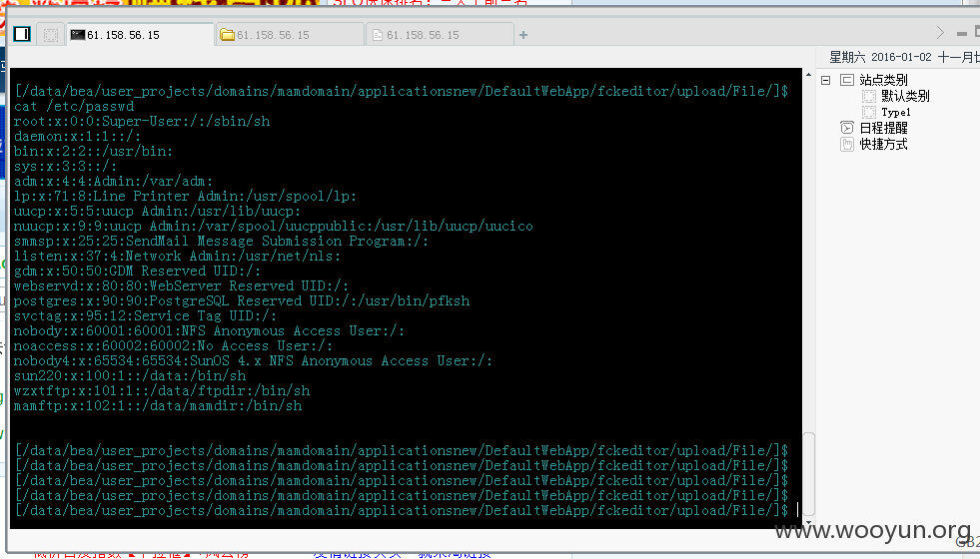Minimize the window with dash button
This screenshot has width=980, height=559.
click(961, 34)
